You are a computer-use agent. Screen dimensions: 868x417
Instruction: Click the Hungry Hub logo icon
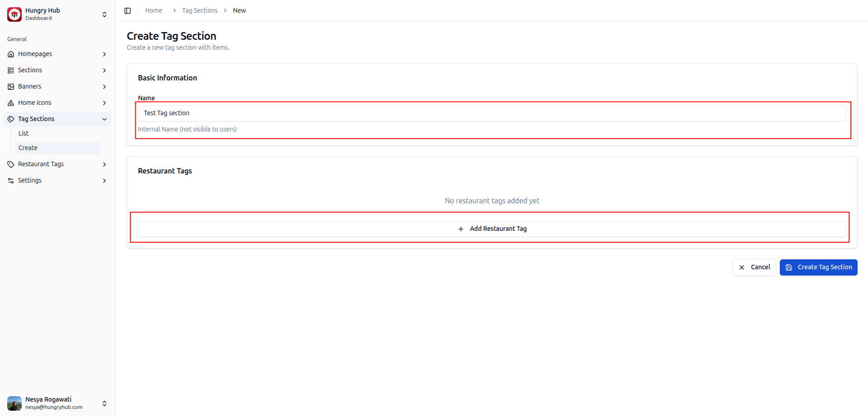click(14, 14)
